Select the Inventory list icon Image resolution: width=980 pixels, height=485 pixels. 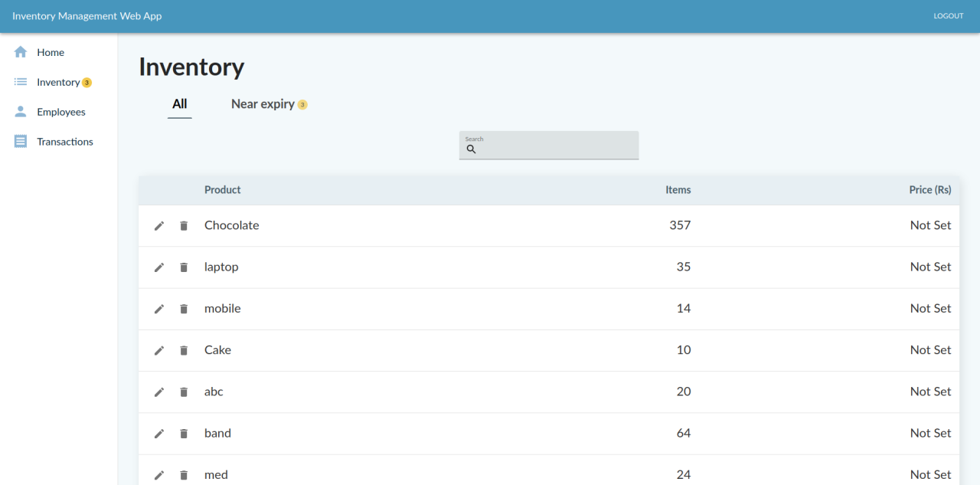(x=20, y=81)
